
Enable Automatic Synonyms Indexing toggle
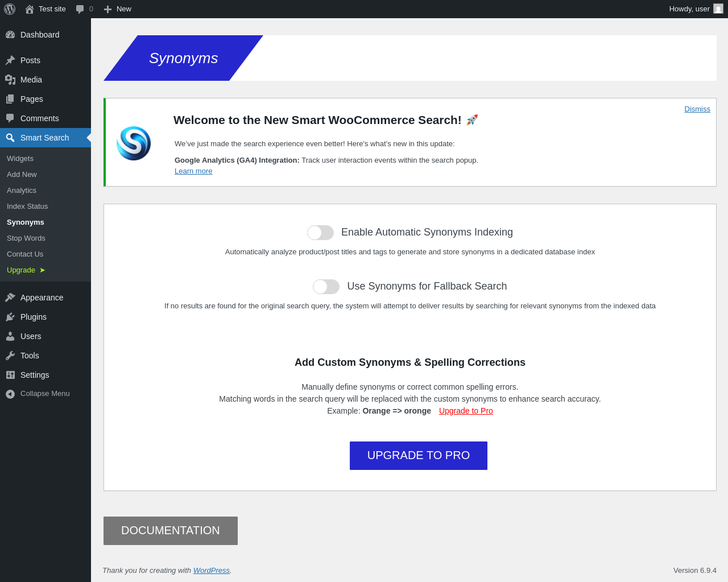pyautogui.click(x=320, y=233)
